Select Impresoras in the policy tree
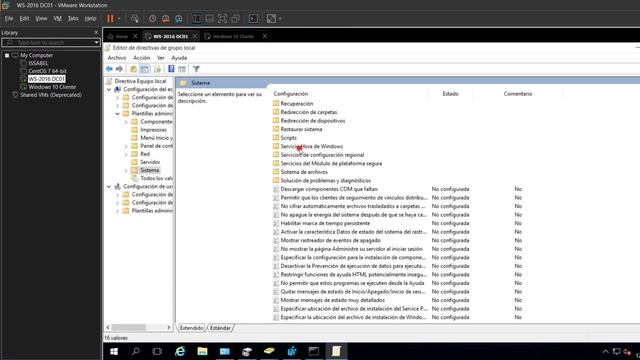The height and width of the screenshot is (360, 640). (x=153, y=130)
